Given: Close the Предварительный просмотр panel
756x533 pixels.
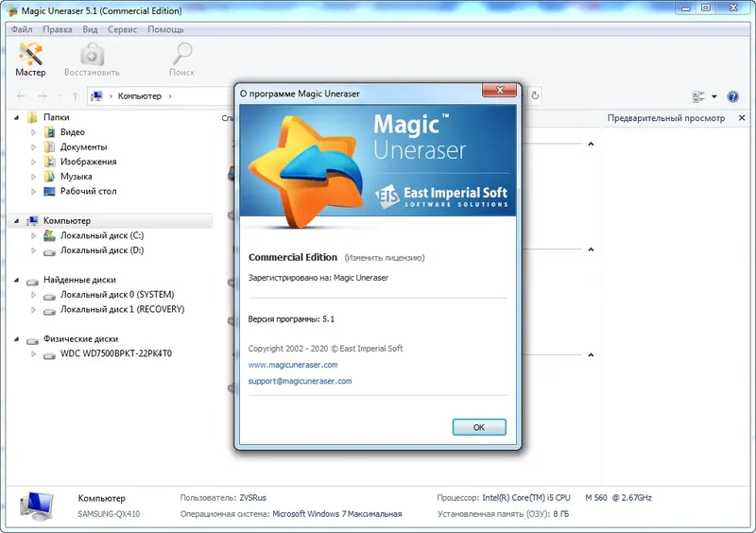Looking at the screenshot, I should (x=742, y=118).
